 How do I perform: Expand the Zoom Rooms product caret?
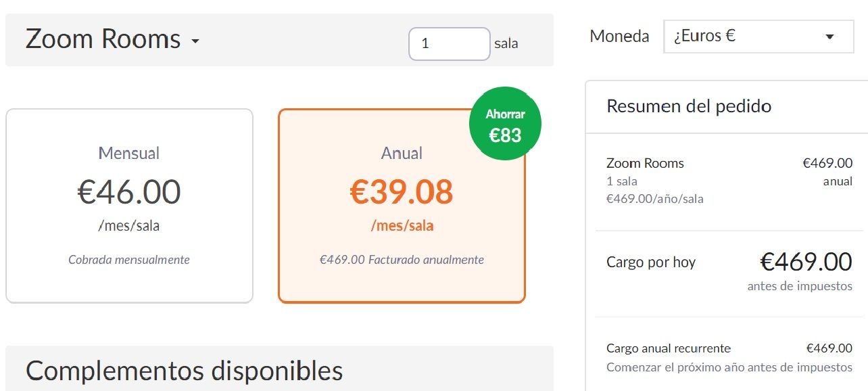(195, 41)
